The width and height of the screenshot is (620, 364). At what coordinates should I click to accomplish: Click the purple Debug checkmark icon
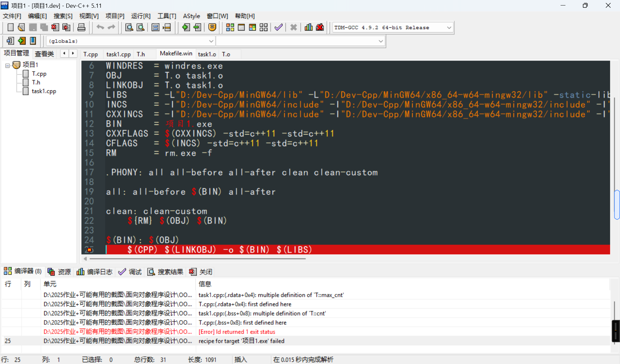[278, 27]
